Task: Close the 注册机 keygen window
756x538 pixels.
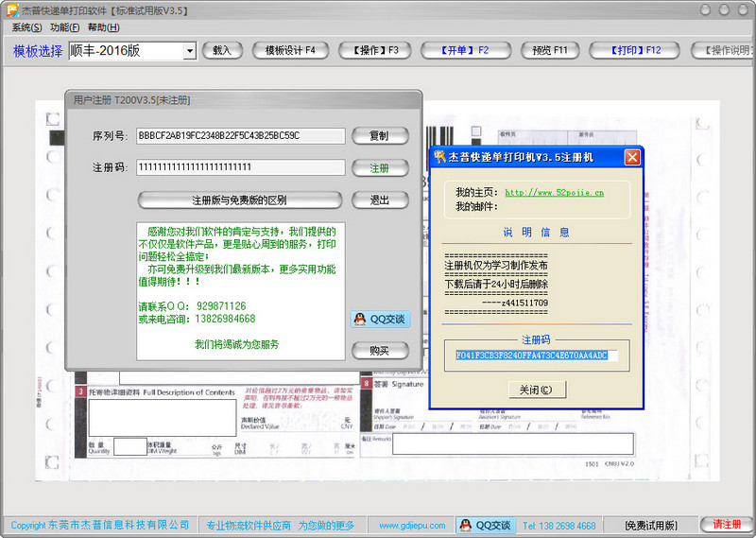Action: [632, 157]
